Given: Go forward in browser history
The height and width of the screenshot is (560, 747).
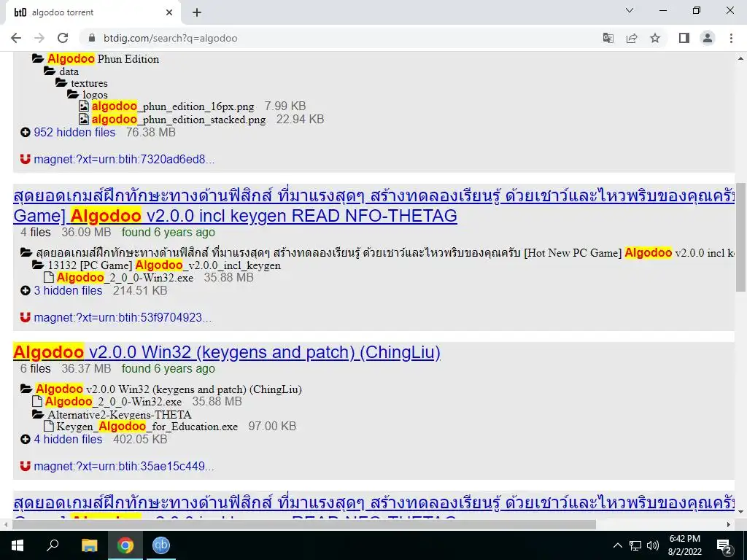Looking at the screenshot, I should coord(39,38).
